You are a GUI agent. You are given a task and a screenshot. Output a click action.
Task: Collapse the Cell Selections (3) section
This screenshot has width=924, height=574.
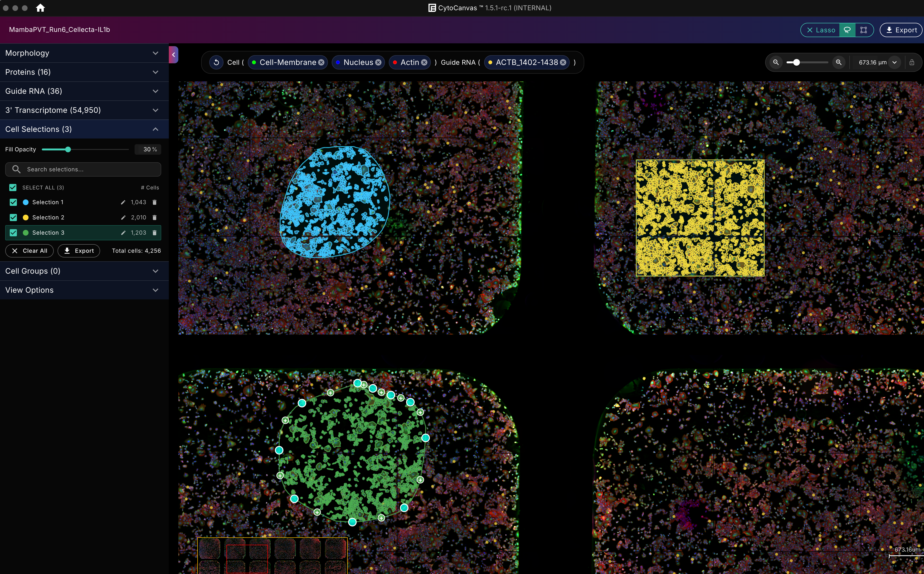(84, 129)
